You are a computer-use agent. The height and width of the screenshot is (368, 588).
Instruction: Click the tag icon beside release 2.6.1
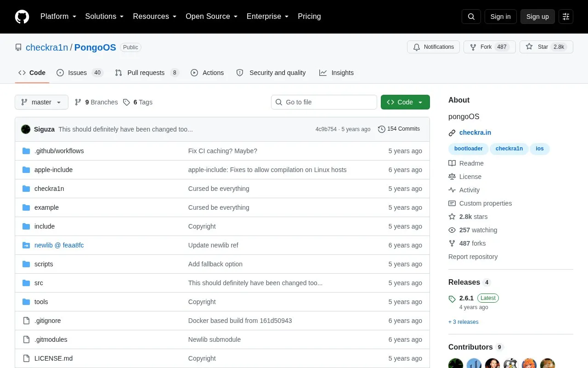point(452,299)
